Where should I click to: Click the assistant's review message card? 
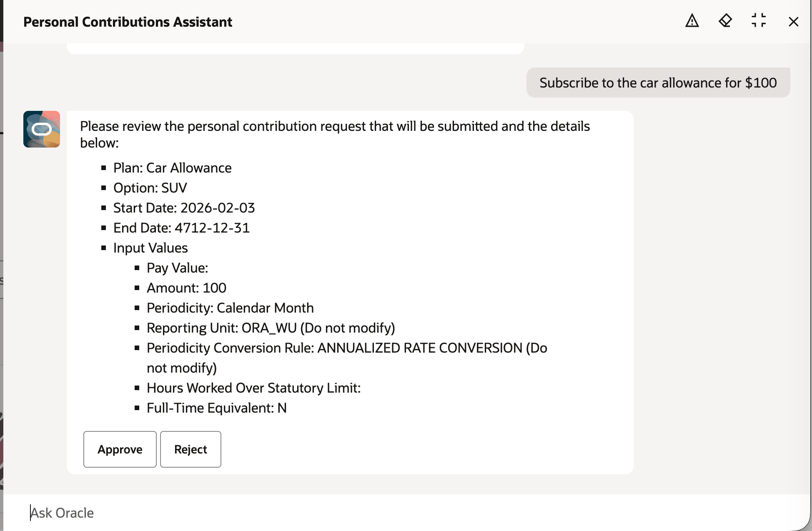(x=350, y=292)
